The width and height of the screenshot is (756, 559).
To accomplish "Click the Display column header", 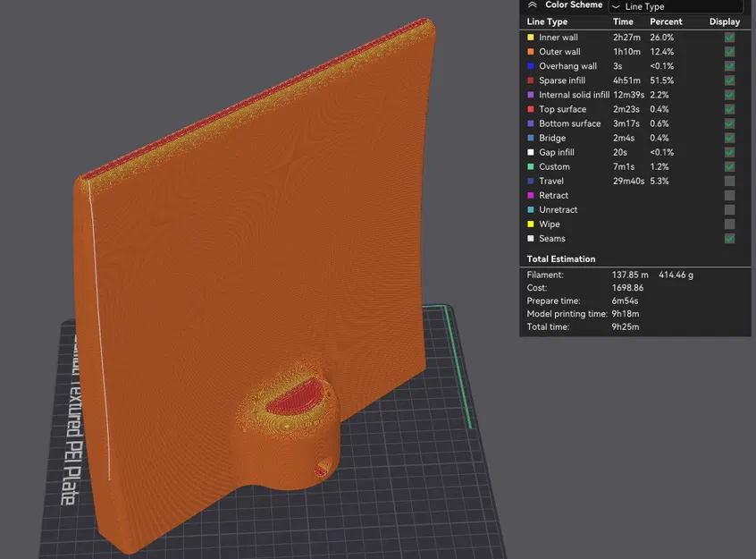I will point(724,21).
